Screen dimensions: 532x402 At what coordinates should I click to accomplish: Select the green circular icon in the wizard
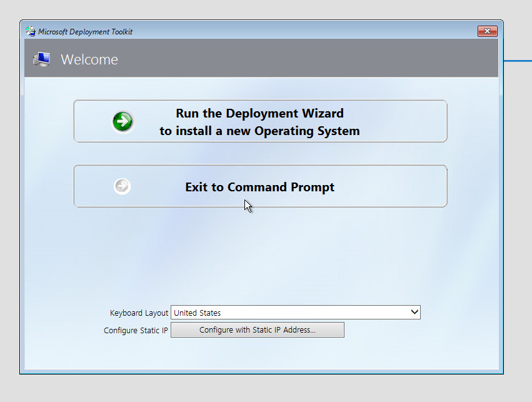click(x=123, y=121)
